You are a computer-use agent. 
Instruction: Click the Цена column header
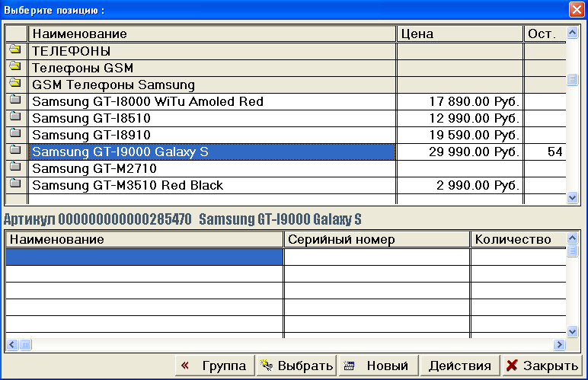(460, 34)
